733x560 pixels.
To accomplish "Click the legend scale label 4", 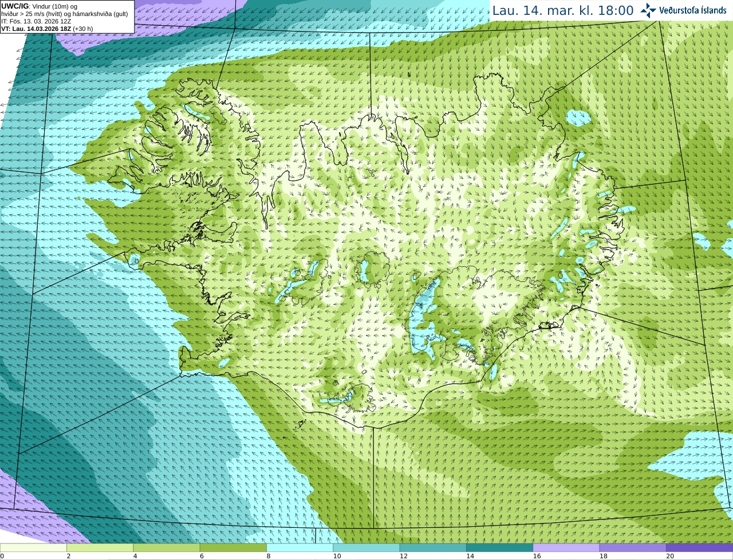I will 135,556.
